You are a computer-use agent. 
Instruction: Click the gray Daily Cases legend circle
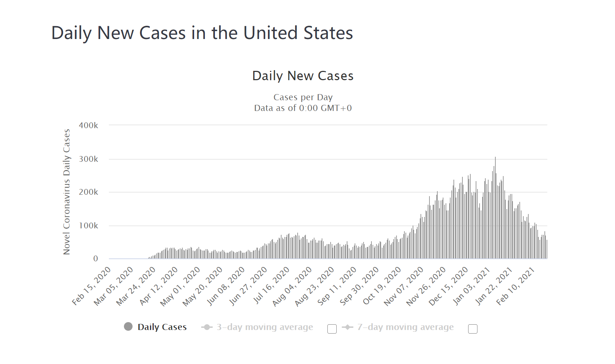[x=128, y=327]
